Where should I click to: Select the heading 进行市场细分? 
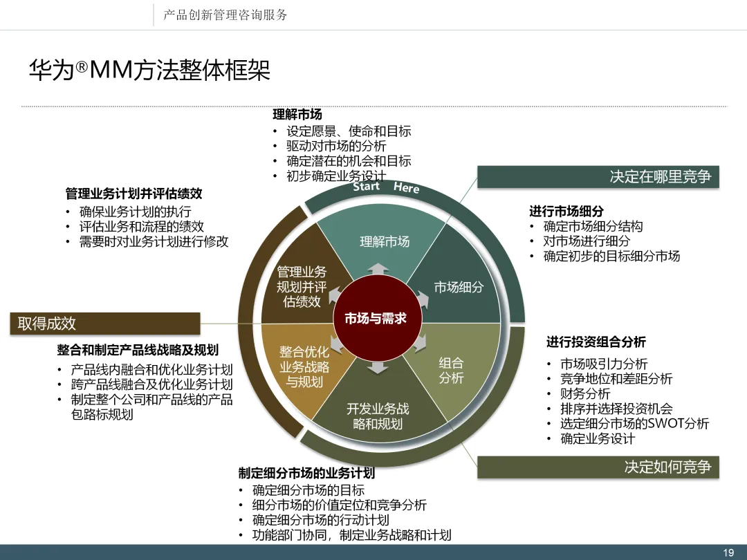click(x=566, y=211)
